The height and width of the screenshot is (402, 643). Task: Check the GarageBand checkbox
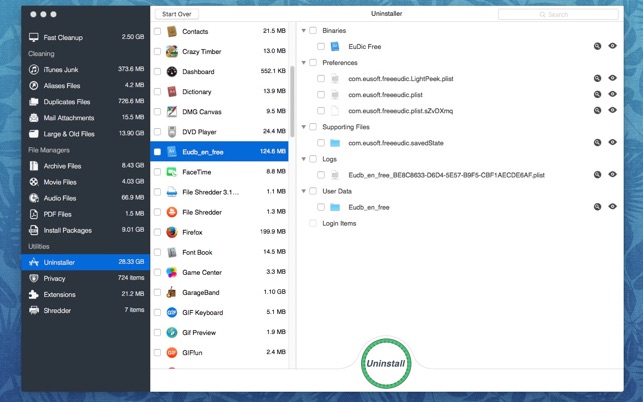click(157, 292)
